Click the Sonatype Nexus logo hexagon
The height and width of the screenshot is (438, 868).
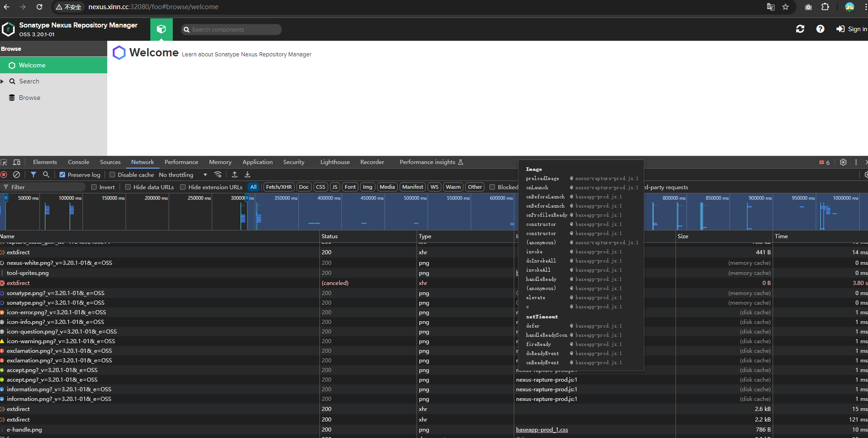[8, 29]
